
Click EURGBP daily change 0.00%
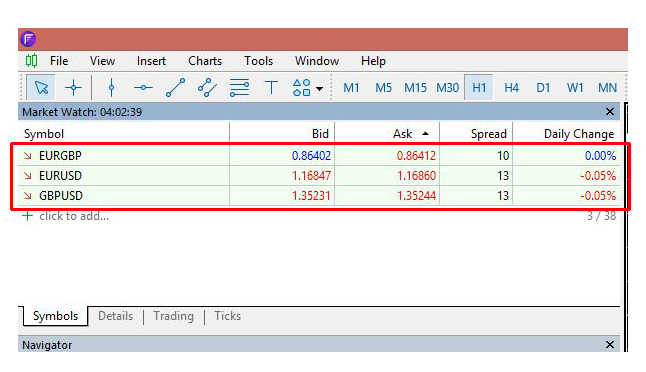click(600, 156)
